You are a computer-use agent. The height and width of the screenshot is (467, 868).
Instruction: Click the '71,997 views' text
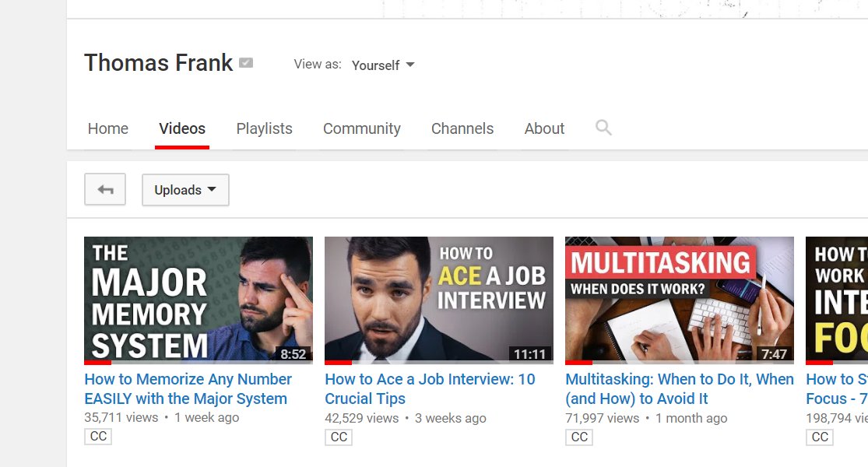(x=603, y=418)
